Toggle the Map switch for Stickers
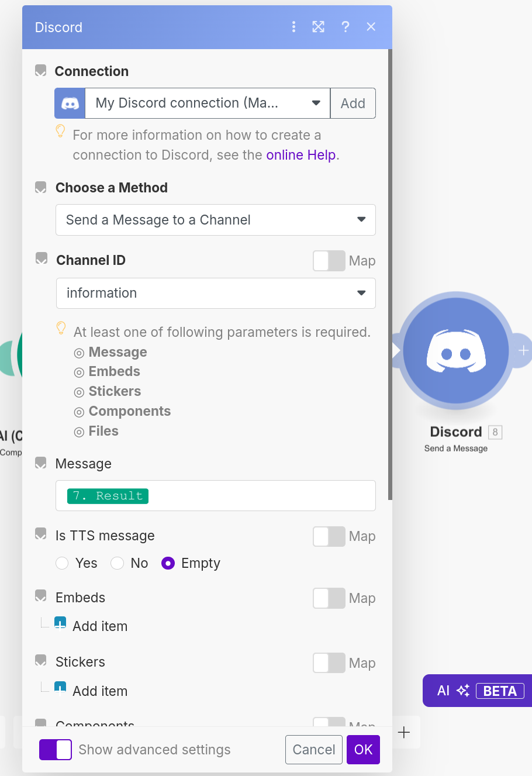This screenshot has height=776, width=532. [x=329, y=663]
